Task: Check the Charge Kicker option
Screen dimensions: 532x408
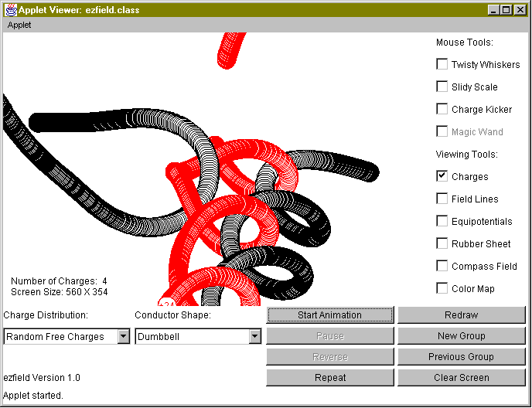Action: click(x=442, y=109)
